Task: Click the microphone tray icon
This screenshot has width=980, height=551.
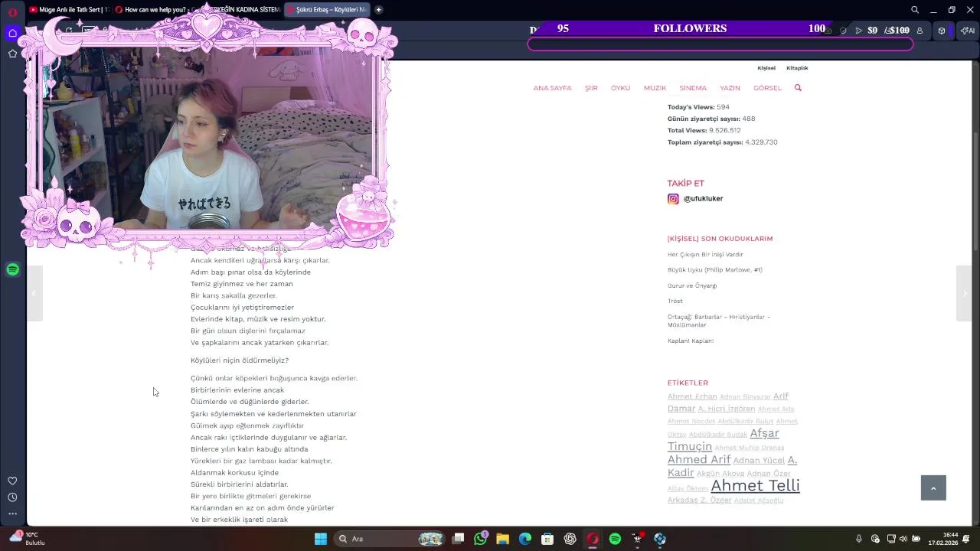Action: click(859, 539)
